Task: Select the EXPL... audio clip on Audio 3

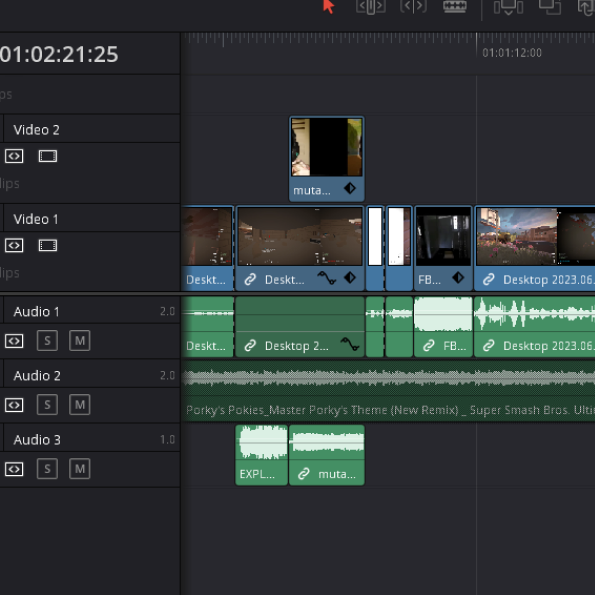Action: [x=261, y=455]
